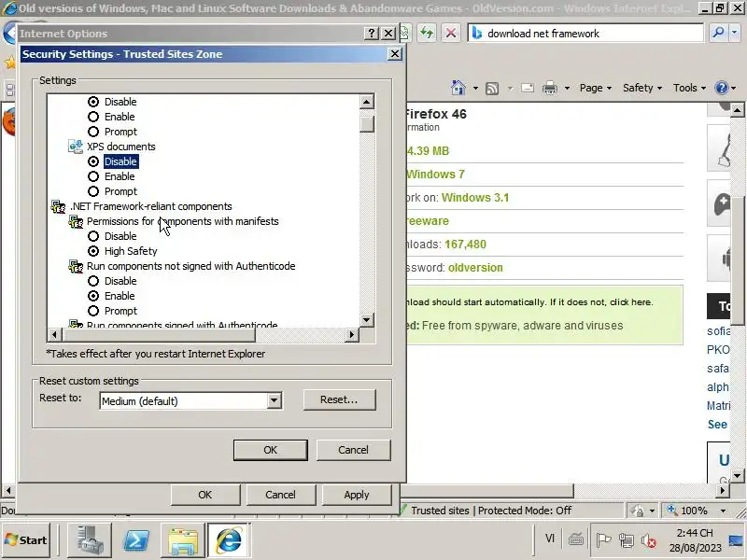
Task: Open the Page menu dropdown
Action: click(x=595, y=88)
